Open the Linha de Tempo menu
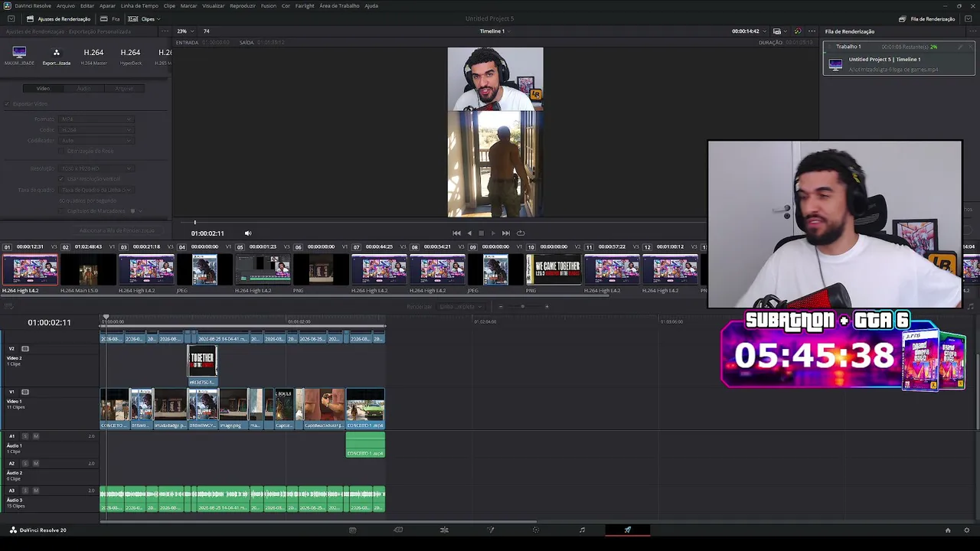Image resolution: width=980 pixels, height=551 pixels. click(139, 5)
